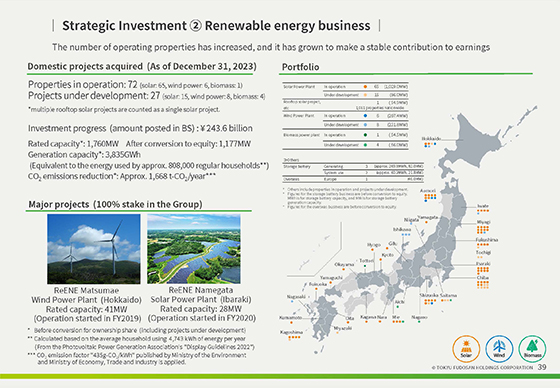This screenshot has height=388, width=560.
Task: Click the 'Okayama' map label
Action: (344, 265)
